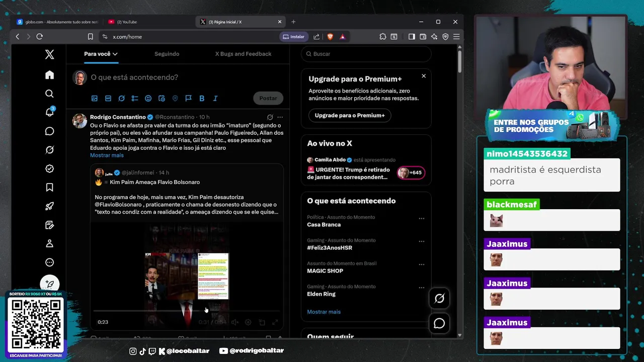The height and width of the screenshot is (362, 644).
Task: Open Rodrigo Constantino's profile name
Action: [118, 117]
